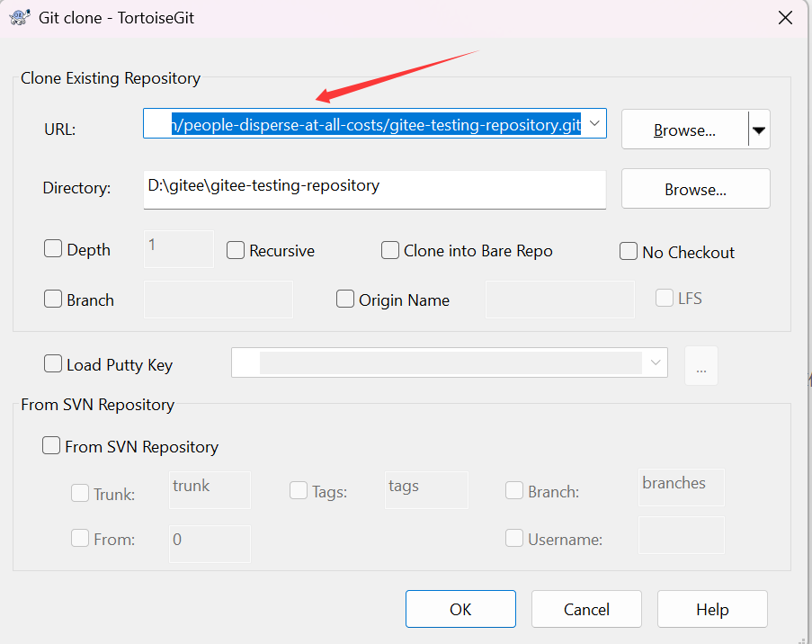The height and width of the screenshot is (644, 812).
Task: Click Browse button next to Directory
Action: coord(695,189)
